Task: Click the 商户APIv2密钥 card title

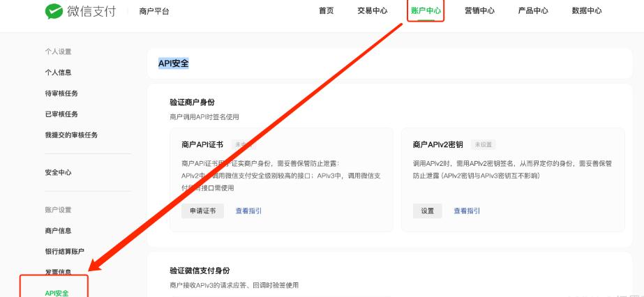Action: click(437, 144)
